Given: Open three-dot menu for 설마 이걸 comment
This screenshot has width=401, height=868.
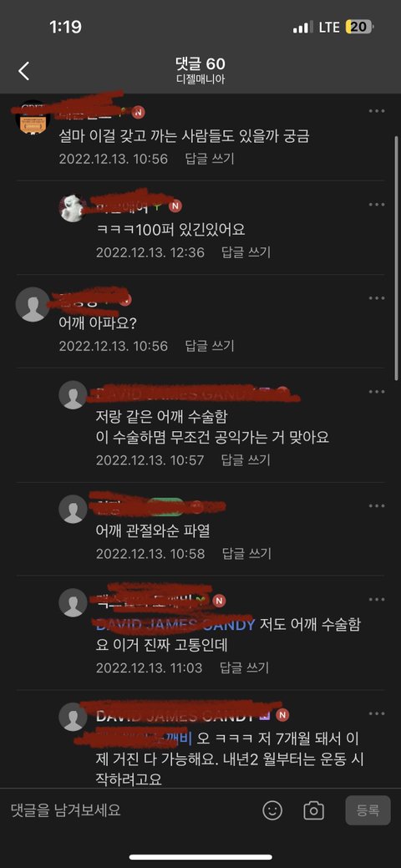Looking at the screenshot, I should click(377, 111).
